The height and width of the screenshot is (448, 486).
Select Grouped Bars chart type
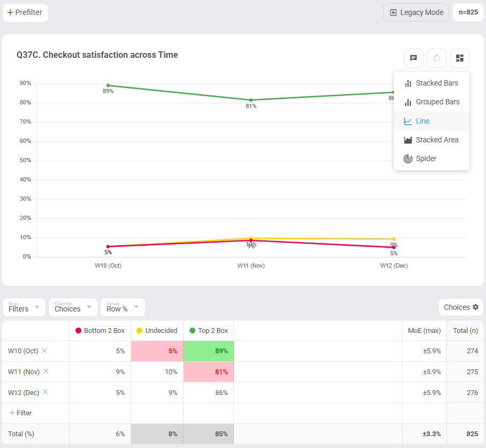[431, 102]
